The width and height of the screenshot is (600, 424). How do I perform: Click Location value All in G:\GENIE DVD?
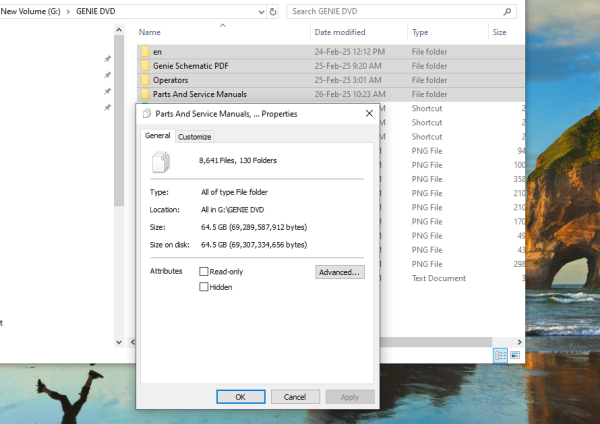(x=233, y=210)
